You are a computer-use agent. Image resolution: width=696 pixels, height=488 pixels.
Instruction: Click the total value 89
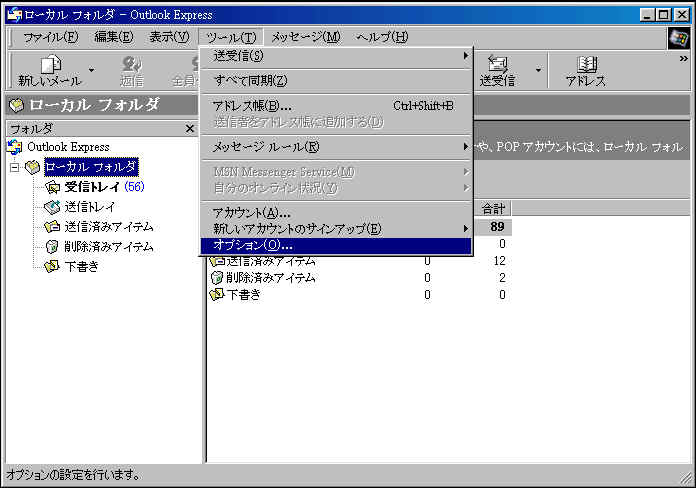pyautogui.click(x=497, y=227)
